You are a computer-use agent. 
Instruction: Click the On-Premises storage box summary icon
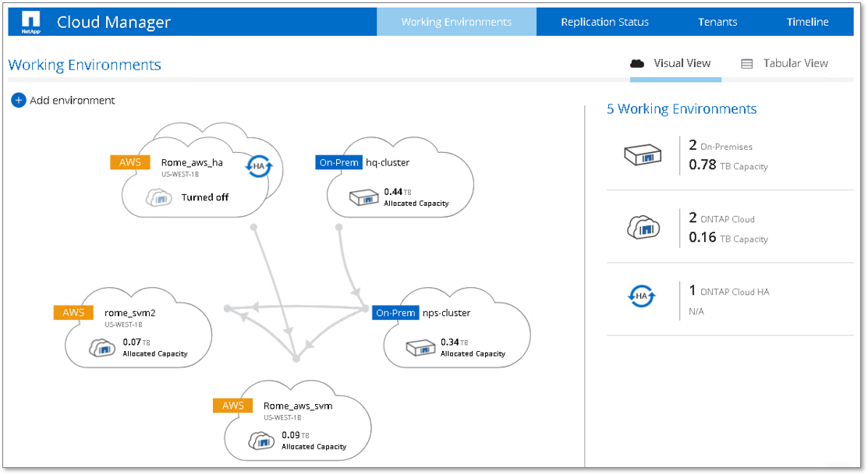643,155
